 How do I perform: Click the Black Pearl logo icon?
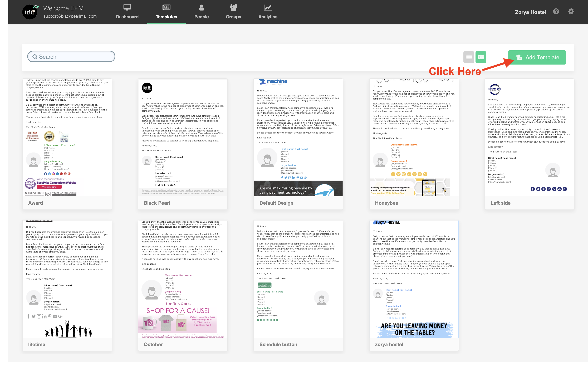click(x=30, y=12)
